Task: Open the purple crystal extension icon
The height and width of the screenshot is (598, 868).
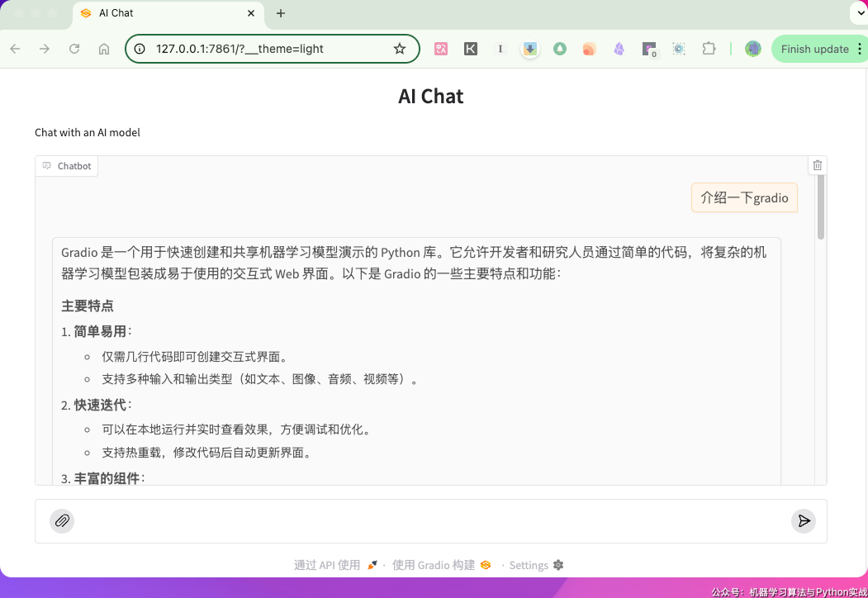Action: [x=619, y=49]
